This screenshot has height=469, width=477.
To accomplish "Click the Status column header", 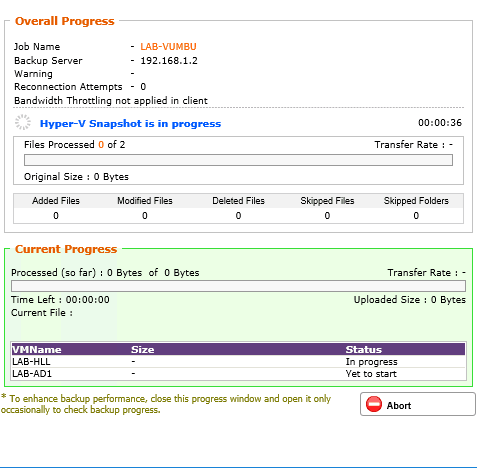I will coord(363,350).
